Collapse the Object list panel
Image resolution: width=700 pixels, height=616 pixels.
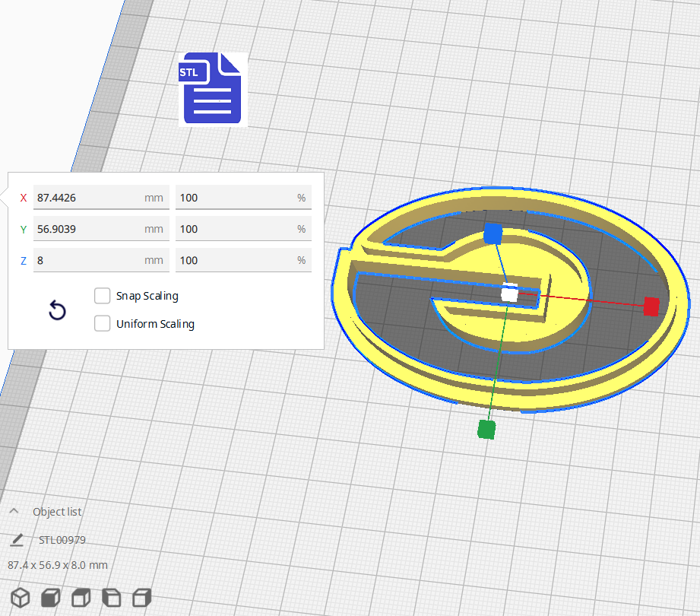[x=14, y=510]
